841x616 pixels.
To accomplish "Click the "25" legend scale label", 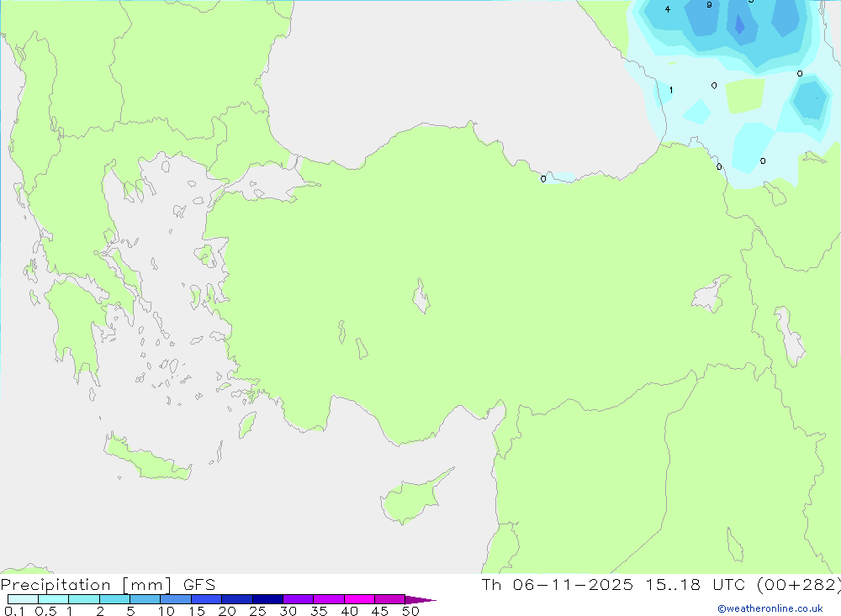I will [258, 611].
